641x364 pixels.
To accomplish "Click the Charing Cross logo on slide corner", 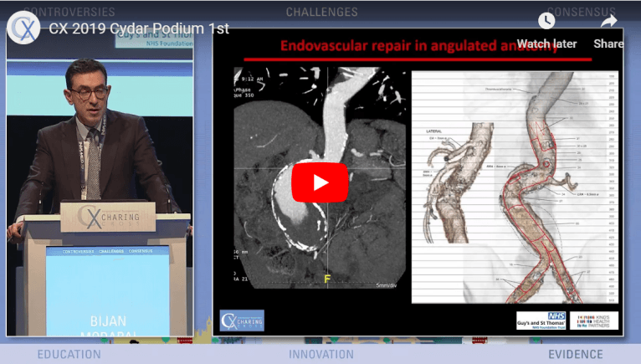I will (242, 320).
